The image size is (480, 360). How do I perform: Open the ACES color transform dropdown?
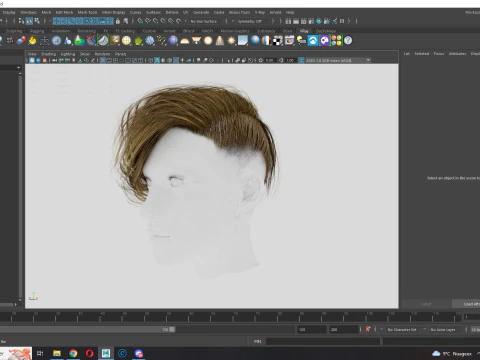(338, 60)
